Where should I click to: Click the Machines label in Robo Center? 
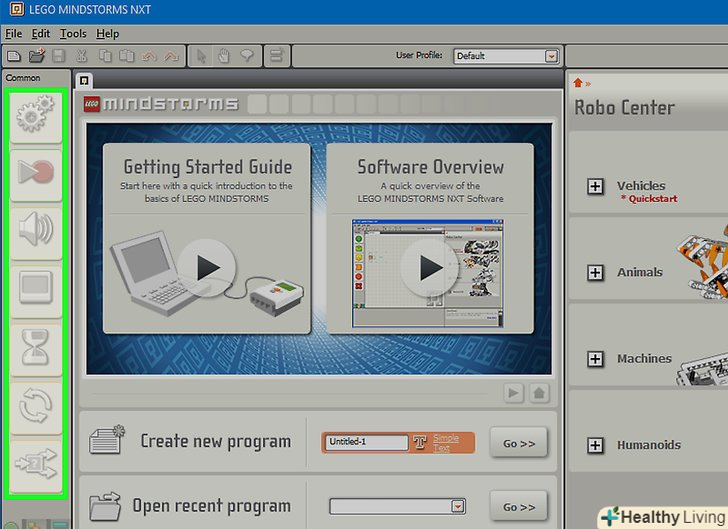pos(644,359)
